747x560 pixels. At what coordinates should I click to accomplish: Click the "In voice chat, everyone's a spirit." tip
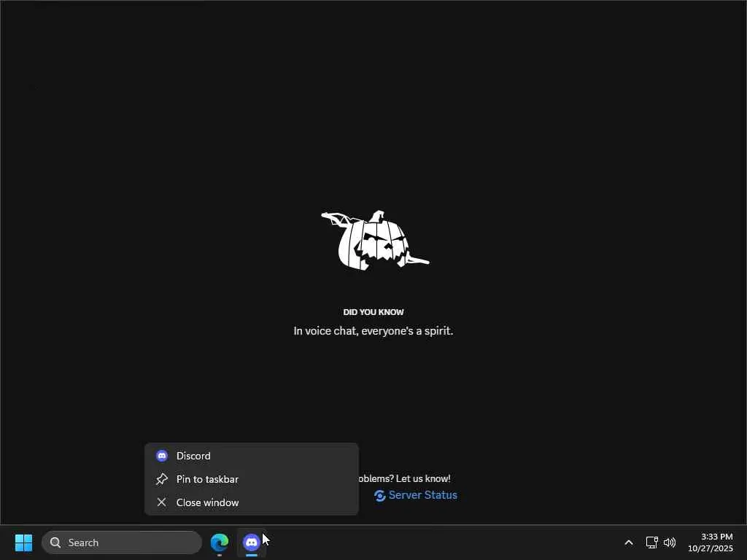tap(373, 331)
